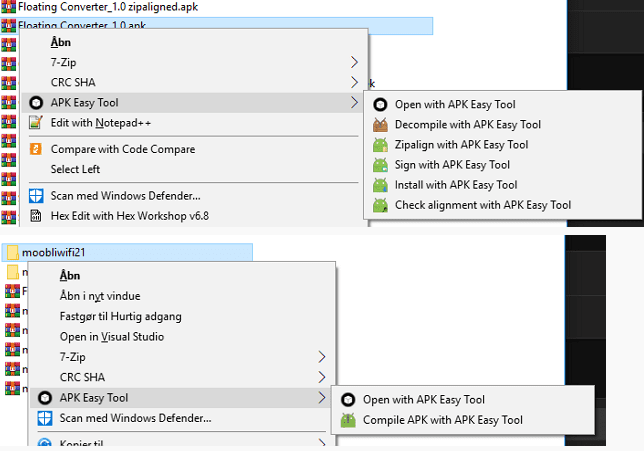Choose Sign with APK Easy Tool
The width and height of the screenshot is (644, 451).
pos(503,165)
